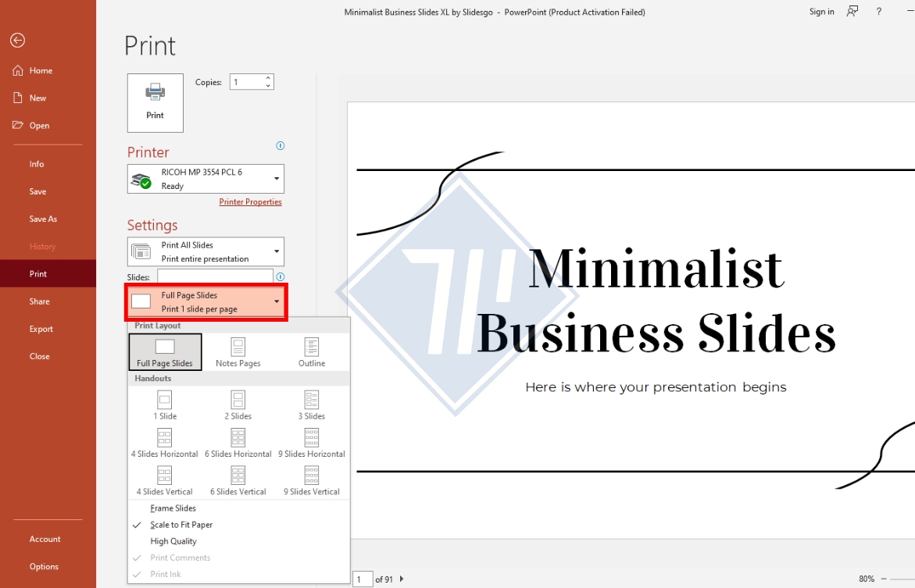Screen dimensions: 915x588
Task: Select the Notes Pages layout icon
Action: tap(238, 347)
